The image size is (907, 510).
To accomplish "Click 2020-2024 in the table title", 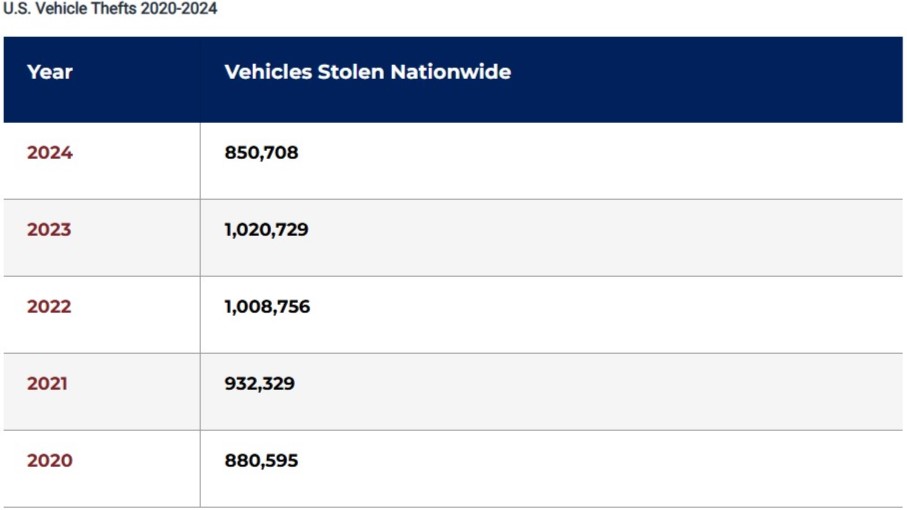I will [179, 9].
